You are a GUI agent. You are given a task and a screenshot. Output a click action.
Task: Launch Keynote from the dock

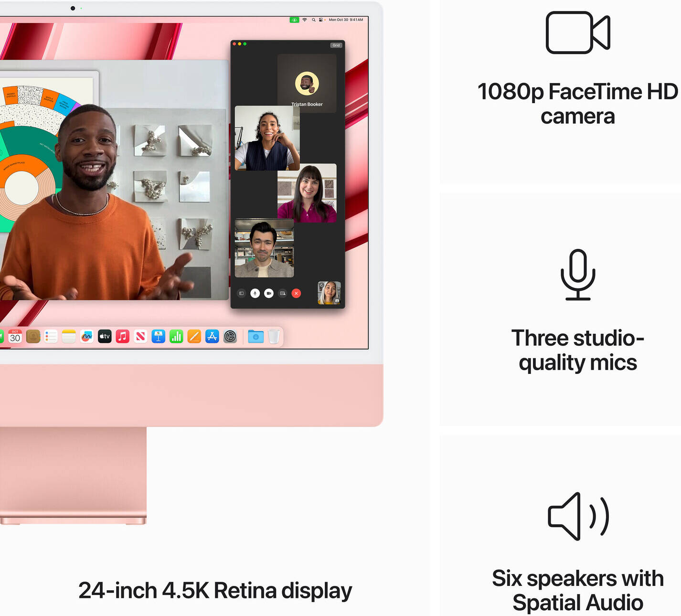[x=158, y=337]
